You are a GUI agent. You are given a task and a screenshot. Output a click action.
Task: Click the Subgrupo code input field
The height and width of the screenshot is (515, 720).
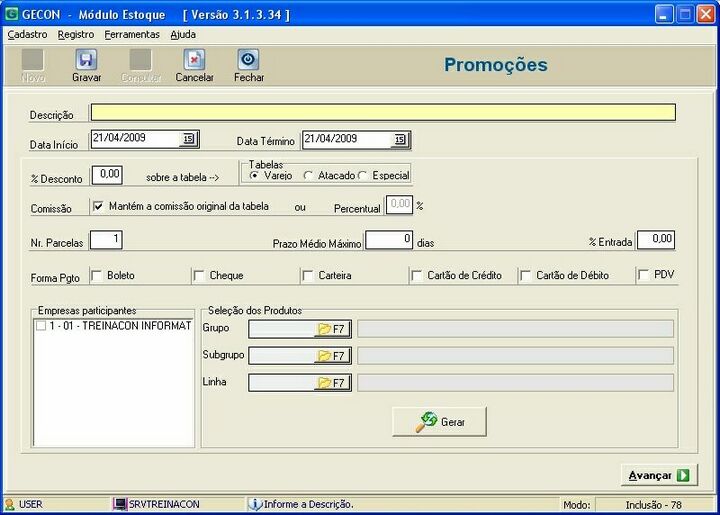[x=281, y=356]
